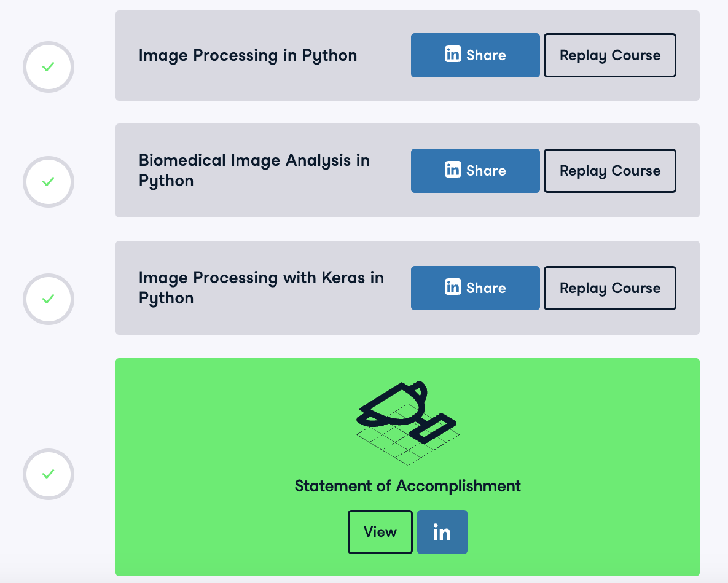Screen dimensions: 728x583
Task: Replay the Biomedical Image Analysis course
Action: pyautogui.click(x=609, y=171)
